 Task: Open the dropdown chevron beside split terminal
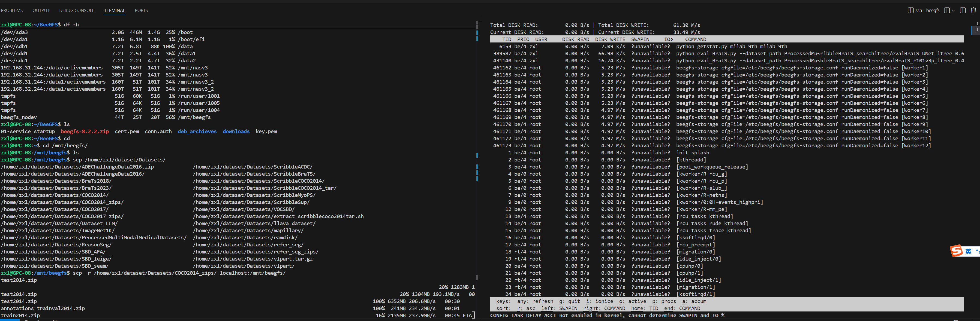coord(953,10)
